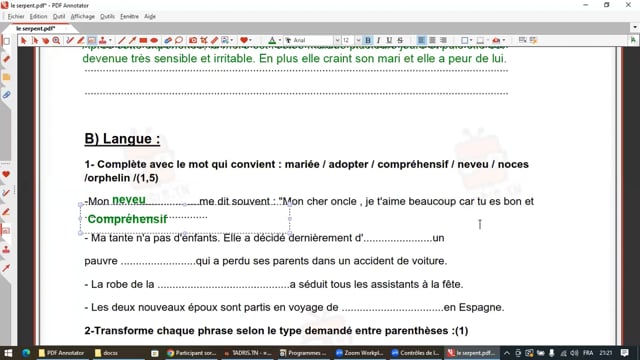Viewport: 640px width, 360px height.
Task: Align text center
Action: (x=432, y=40)
